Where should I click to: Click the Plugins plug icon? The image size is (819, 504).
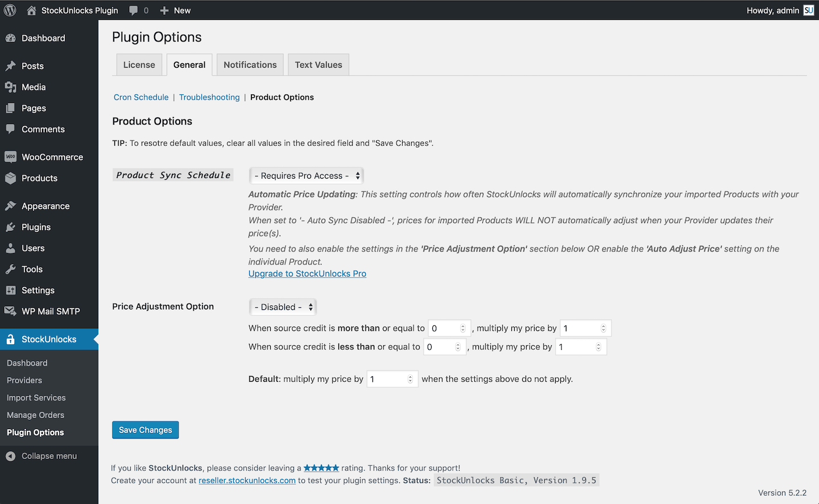(10, 227)
